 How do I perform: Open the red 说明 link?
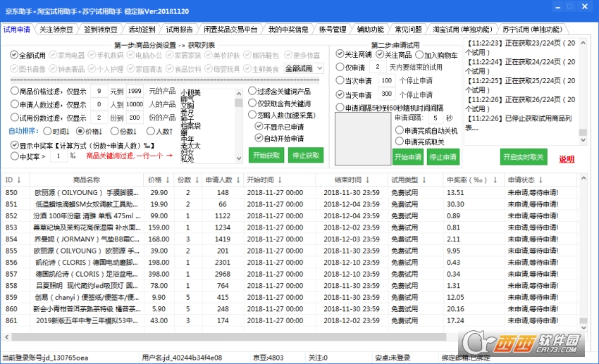pos(567,159)
